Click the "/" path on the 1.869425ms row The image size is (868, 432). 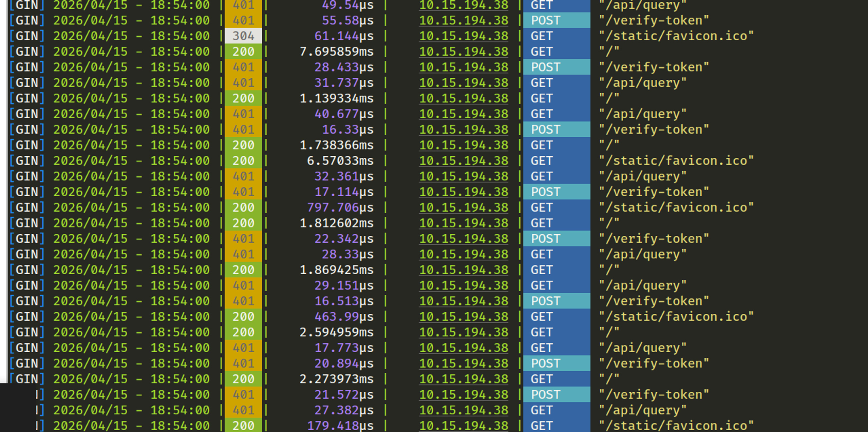[609, 270]
